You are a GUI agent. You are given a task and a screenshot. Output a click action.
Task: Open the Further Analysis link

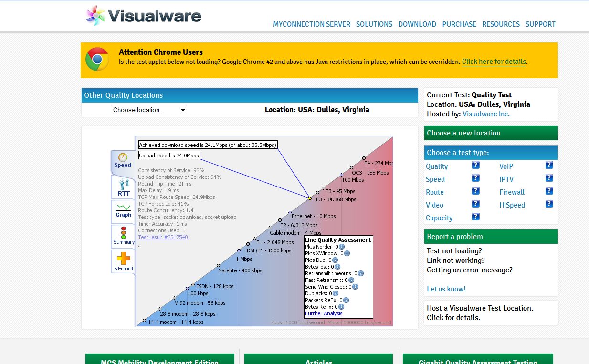(324, 313)
